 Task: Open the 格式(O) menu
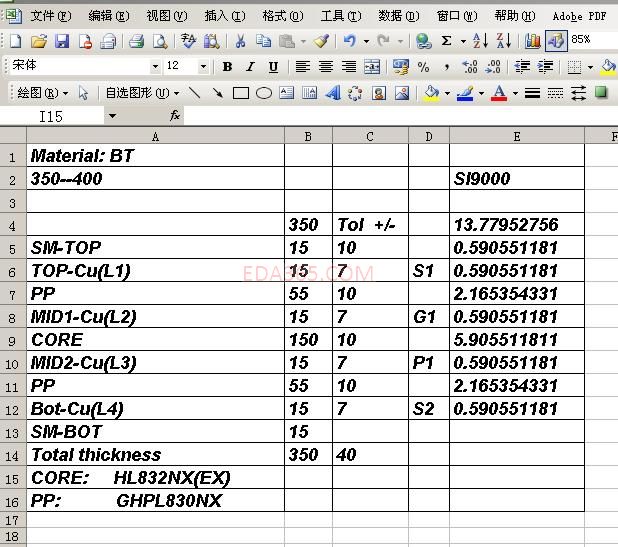[x=283, y=16]
